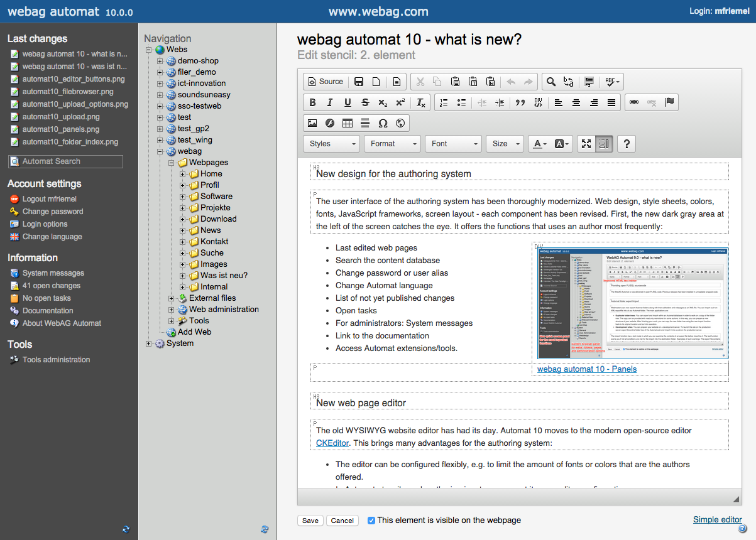This screenshot has width=756, height=540.
Task: Toggle italic formatting
Action: (x=330, y=103)
